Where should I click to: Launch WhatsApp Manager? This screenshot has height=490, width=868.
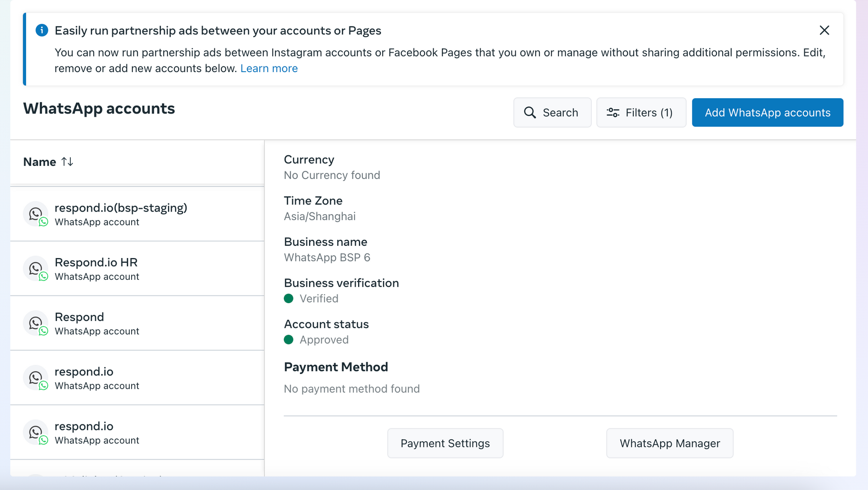pos(669,443)
